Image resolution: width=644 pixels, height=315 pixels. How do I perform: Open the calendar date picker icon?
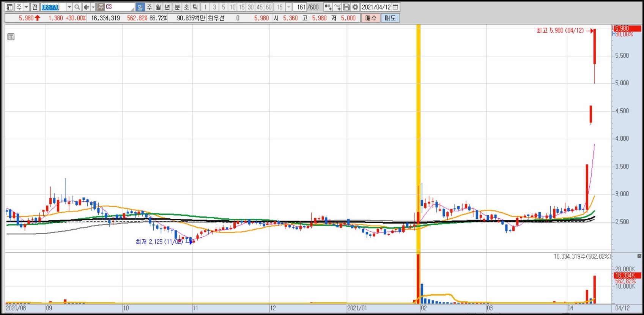click(395, 7)
